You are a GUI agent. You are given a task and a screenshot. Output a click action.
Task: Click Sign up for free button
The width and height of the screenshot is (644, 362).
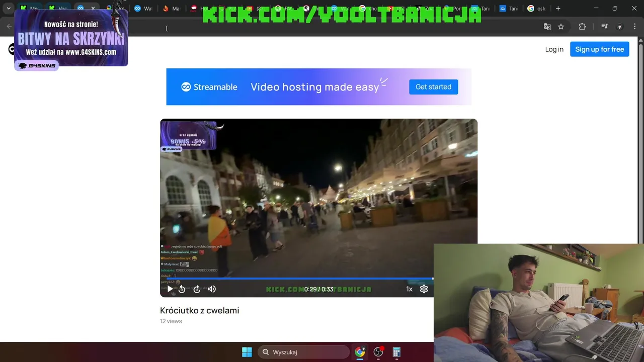pos(599,49)
